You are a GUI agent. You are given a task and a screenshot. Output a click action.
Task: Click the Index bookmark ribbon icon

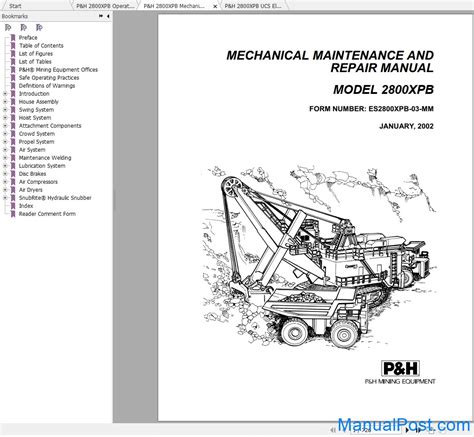coord(13,206)
